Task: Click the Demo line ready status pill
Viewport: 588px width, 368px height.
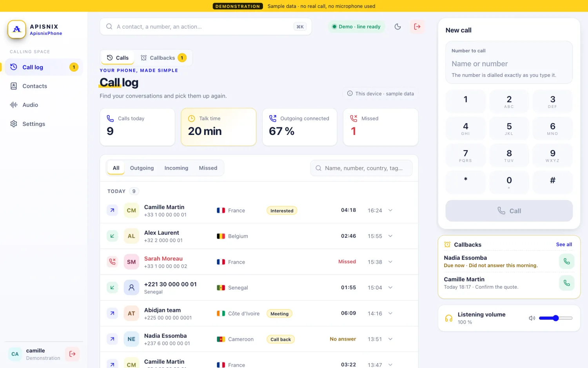Action: [356, 27]
